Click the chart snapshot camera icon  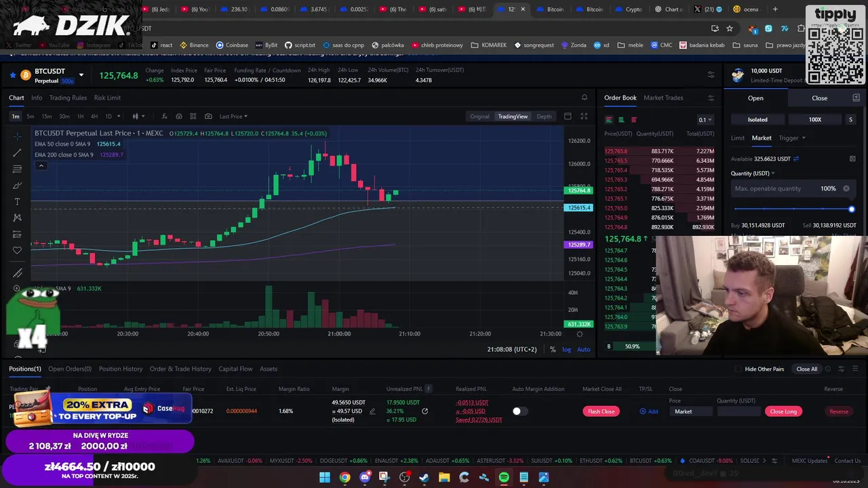pyautogui.click(x=208, y=117)
